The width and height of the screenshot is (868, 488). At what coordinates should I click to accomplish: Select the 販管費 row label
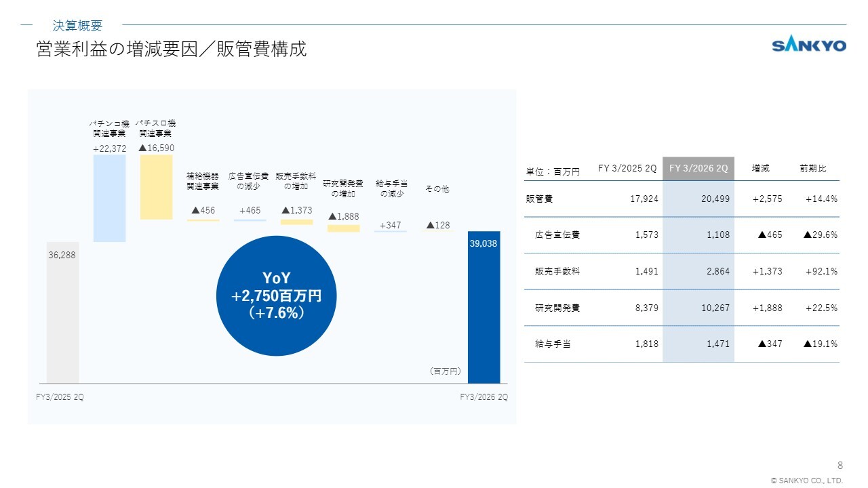point(540,199)
